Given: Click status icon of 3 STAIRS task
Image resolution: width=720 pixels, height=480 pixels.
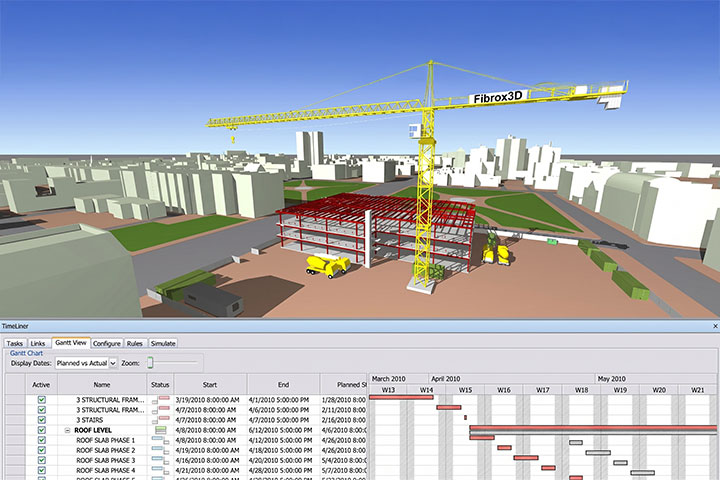Looking at the screenshot, I should 161,420.
